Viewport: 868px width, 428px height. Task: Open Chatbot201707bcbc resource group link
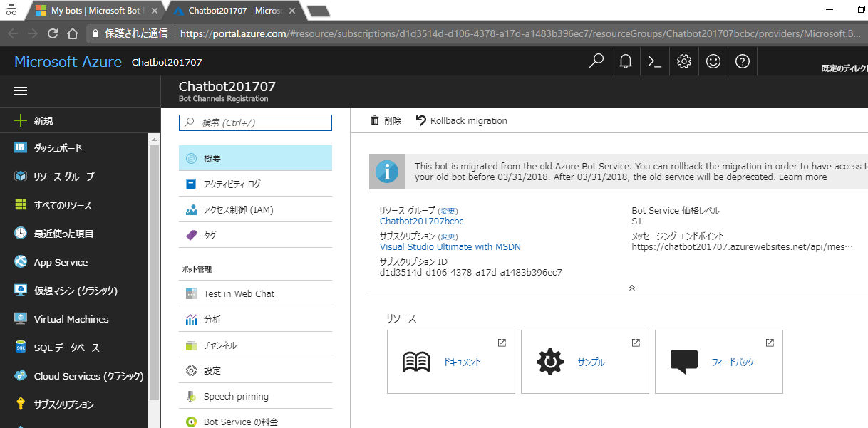pyautogui.click(x=422, y=221)
